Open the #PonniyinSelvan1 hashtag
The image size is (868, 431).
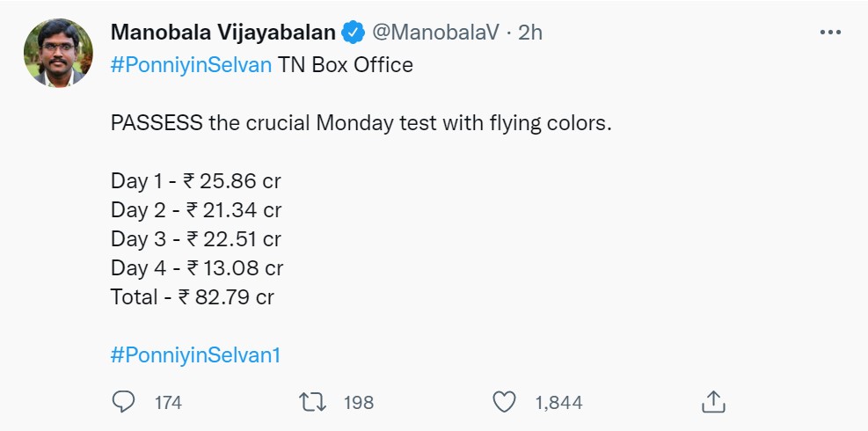[x=195, y=355]
